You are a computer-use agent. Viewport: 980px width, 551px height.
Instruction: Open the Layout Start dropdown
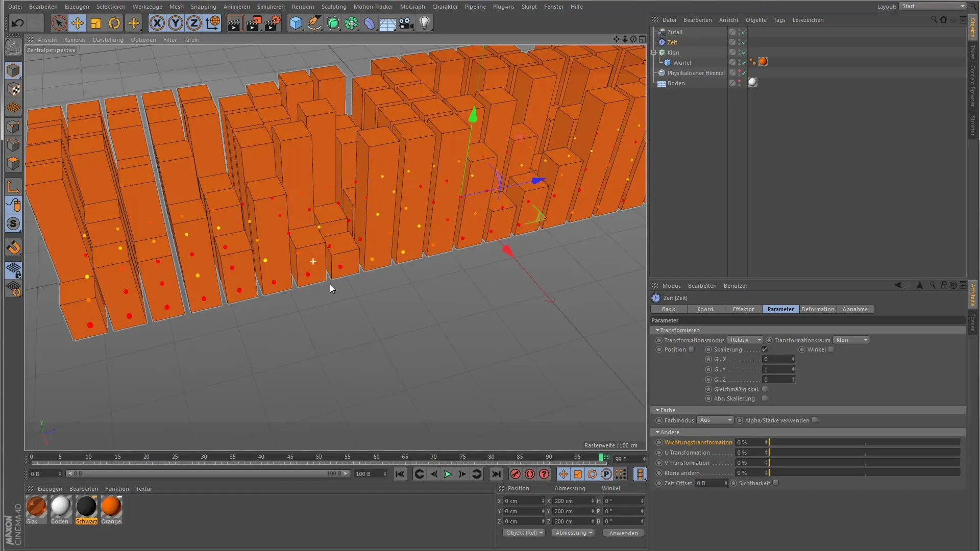933,6
